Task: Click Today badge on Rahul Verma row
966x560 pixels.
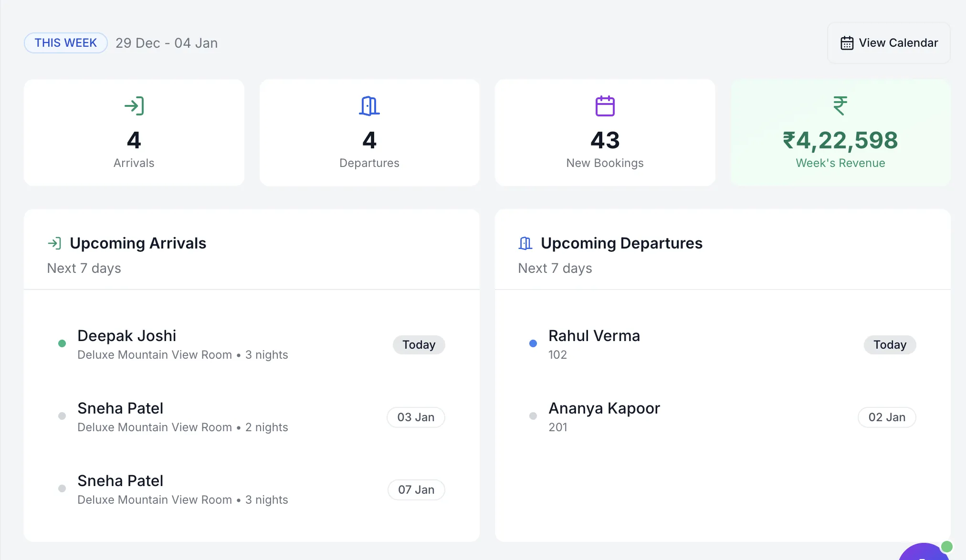Action: tap(890, 345)
